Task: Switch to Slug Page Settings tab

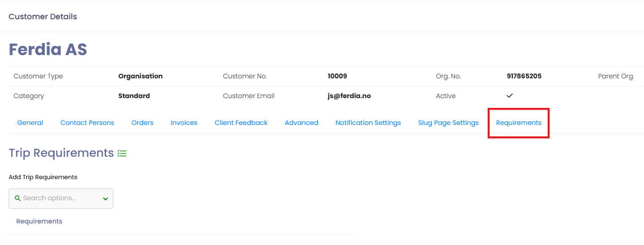Action: click(448, 123)
